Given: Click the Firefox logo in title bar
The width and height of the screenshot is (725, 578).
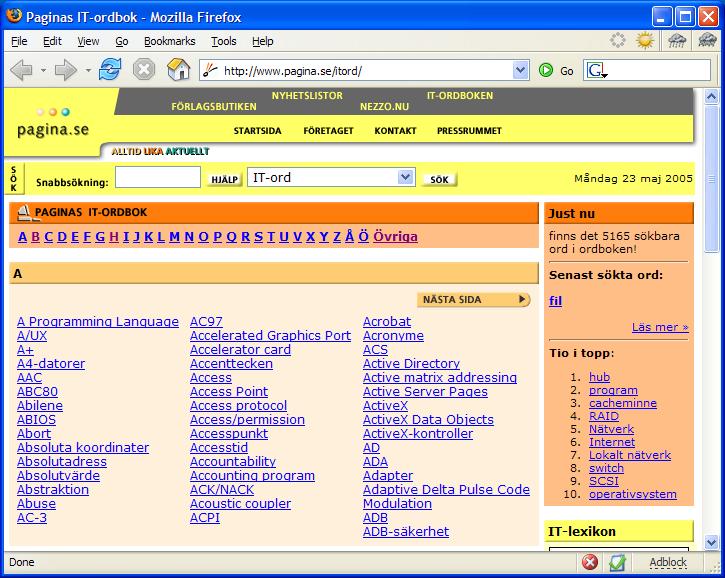Looking at the screenshot, I should click(14, 16).
